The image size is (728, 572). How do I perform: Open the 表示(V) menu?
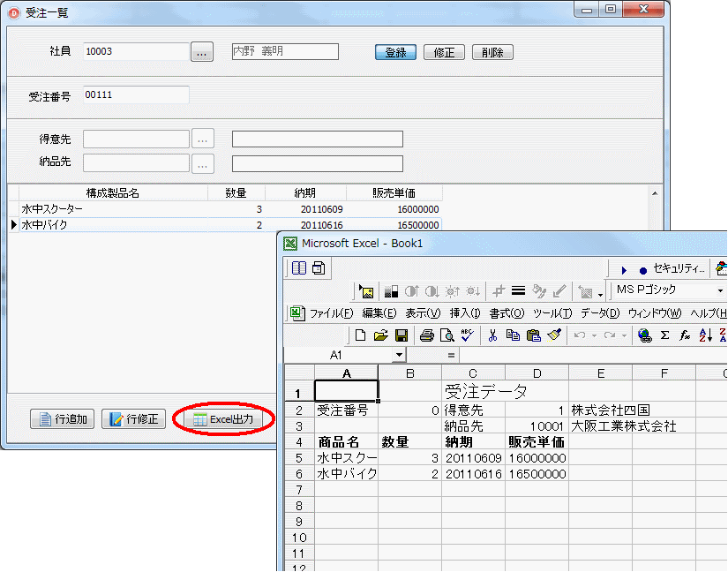click(423, 313)
